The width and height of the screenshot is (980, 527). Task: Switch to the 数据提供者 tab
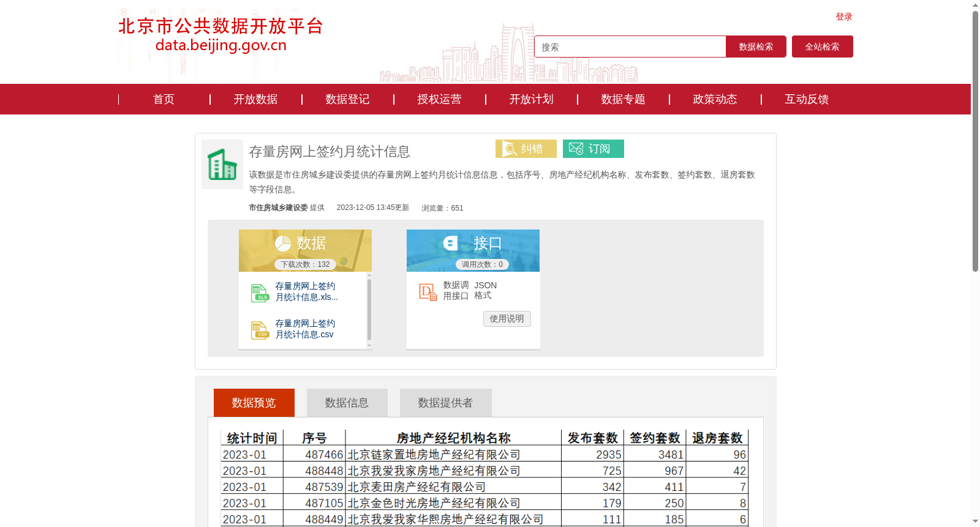(446, 403)
